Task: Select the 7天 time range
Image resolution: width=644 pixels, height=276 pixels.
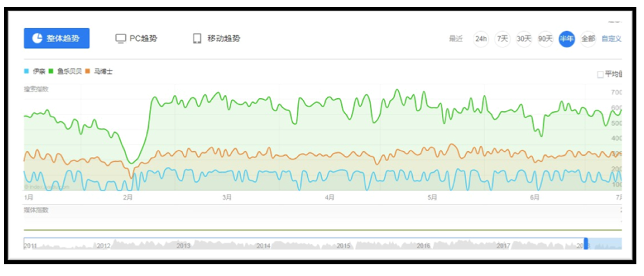Action: pyautogui.click(x=502, y=39)
